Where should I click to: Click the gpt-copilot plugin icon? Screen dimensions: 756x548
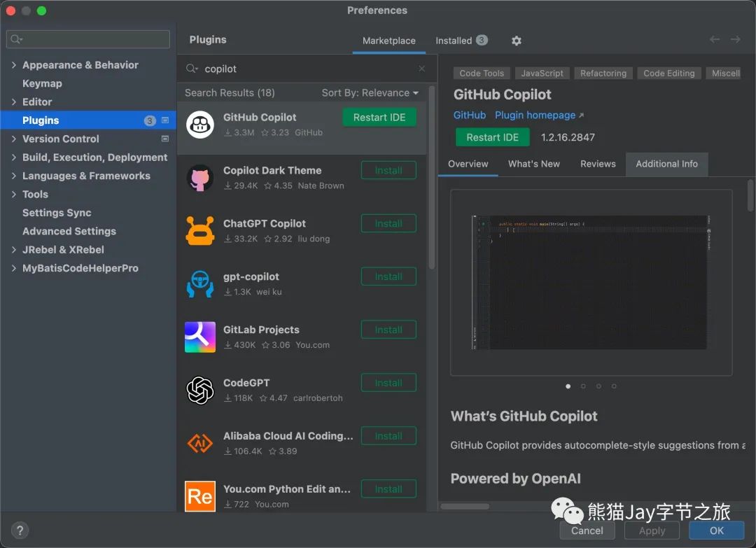[x=199, y=283]
